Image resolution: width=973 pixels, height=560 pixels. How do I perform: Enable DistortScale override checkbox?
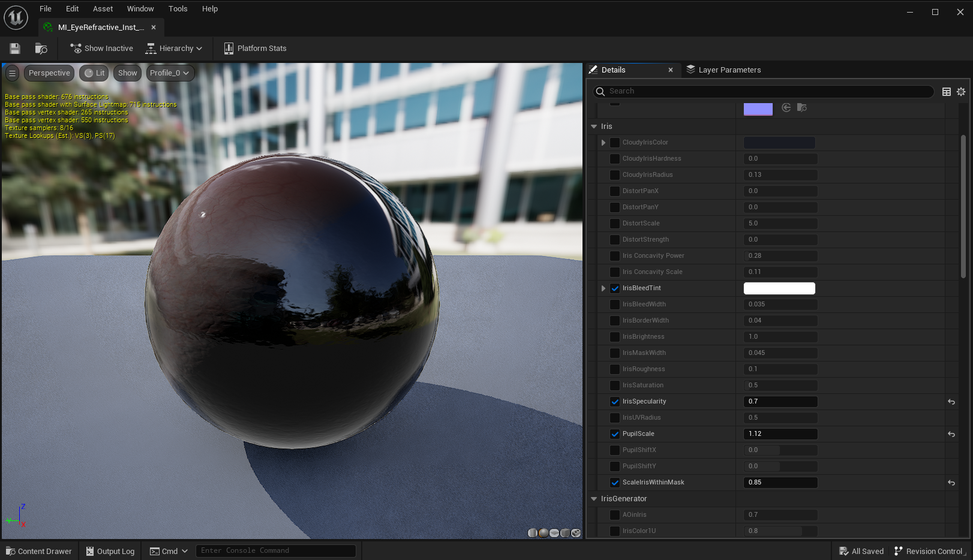(x=615, y=224)
